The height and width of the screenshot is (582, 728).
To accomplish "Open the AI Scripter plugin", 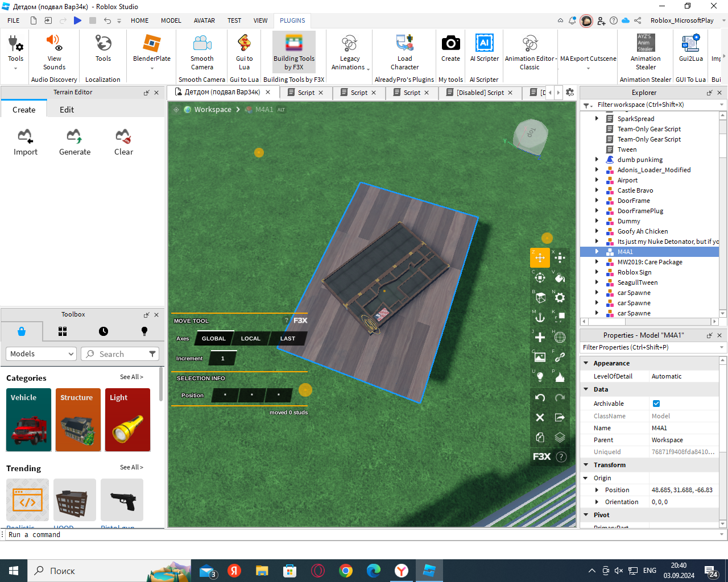I will 484,48.
